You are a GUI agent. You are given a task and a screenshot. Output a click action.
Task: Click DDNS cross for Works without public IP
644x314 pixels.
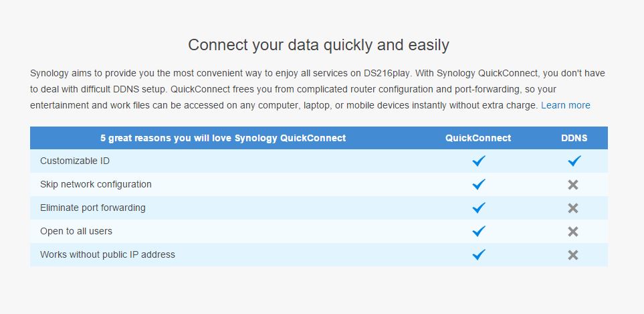coord(573,255)
